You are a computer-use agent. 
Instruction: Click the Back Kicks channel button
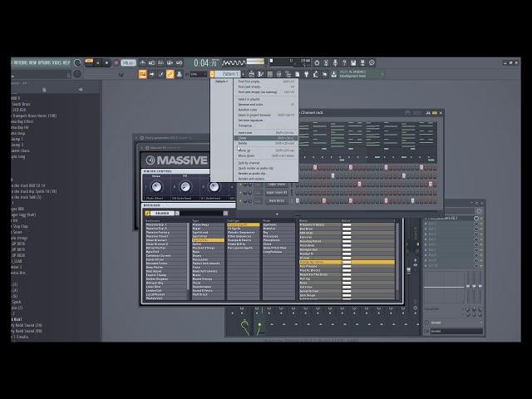pos(276,200)
